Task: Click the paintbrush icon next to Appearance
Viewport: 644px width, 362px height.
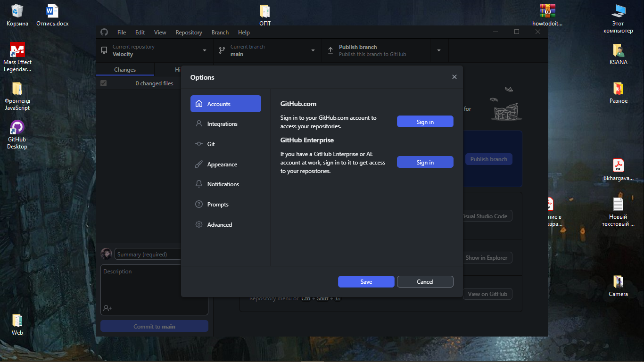Action: click(x=199, y=164)
